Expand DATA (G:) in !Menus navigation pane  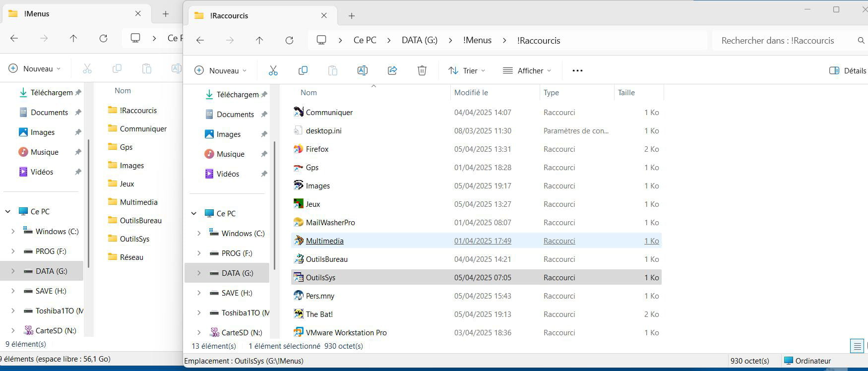tap(13, 271)
